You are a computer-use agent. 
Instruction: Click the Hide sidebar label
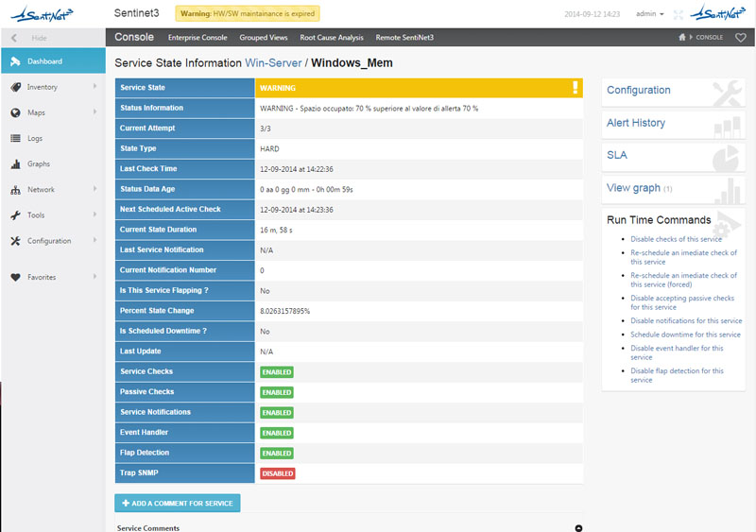(x=39, y=38)
